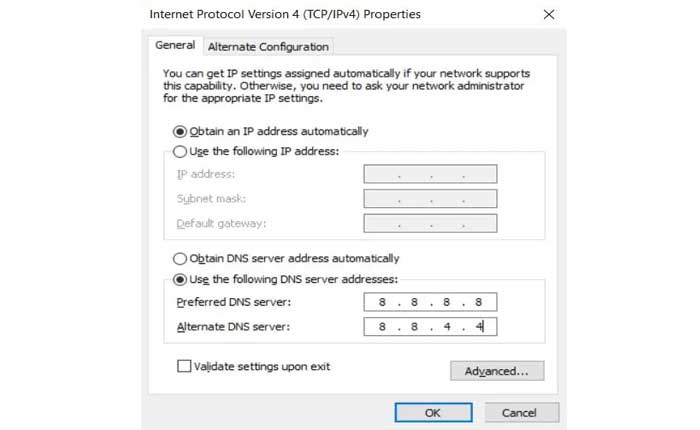Screen dimensions: 700x430
Task: Open the Advanced settings button
Action: [x=497, y=371]
